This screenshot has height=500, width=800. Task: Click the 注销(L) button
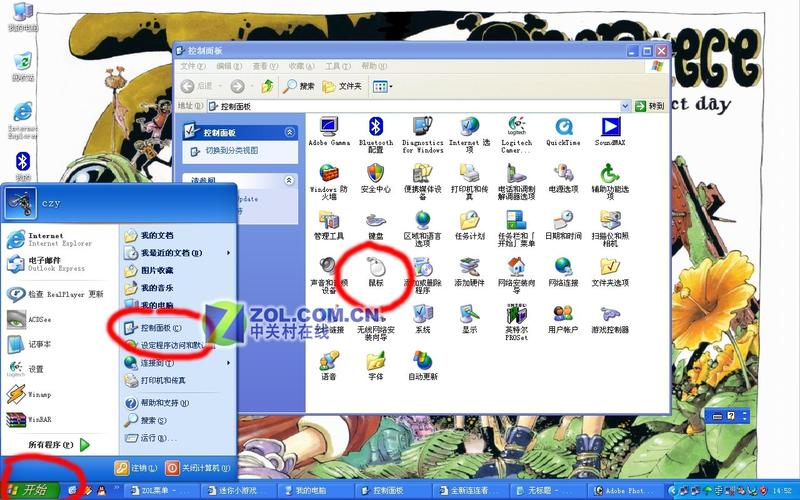point(136,467)
